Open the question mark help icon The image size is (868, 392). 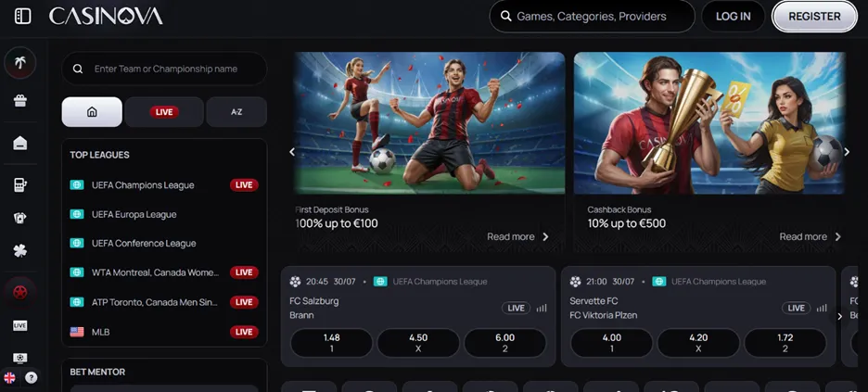pyautogui.click(x=32, y=377)
